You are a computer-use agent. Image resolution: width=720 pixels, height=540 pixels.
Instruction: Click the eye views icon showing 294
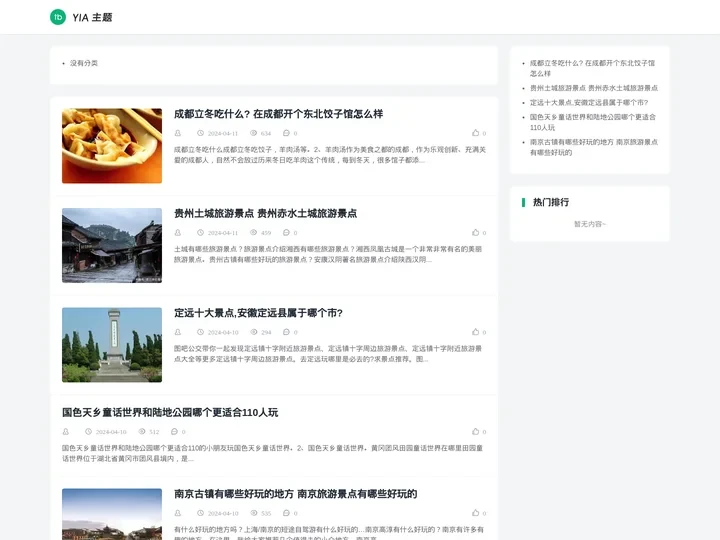point(253,332)
